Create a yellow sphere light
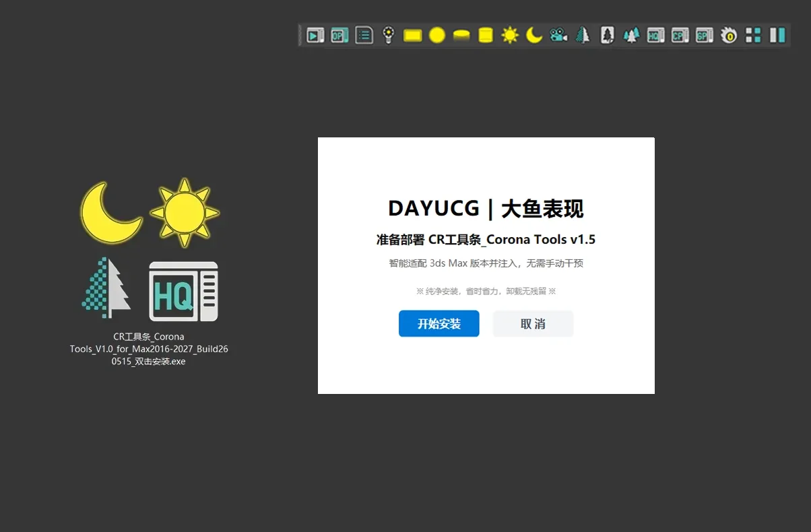 437,35
